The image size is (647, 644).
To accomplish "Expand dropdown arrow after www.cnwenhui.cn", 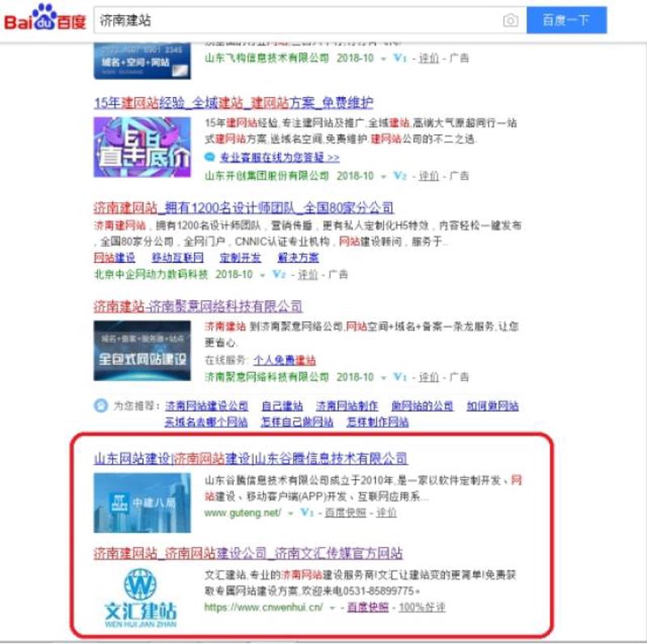I will [x=332, y=608].
